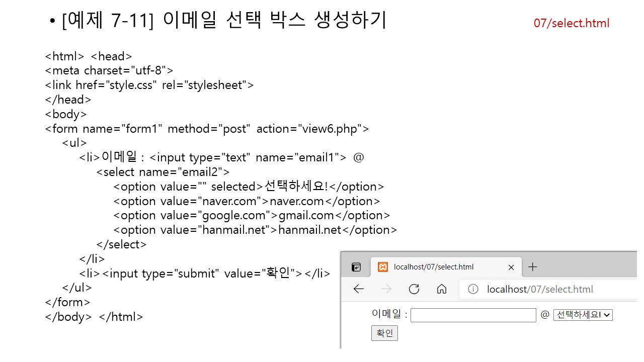Click the naver.com option code line
Screen dimensions: 644x362
click(247, 201)
